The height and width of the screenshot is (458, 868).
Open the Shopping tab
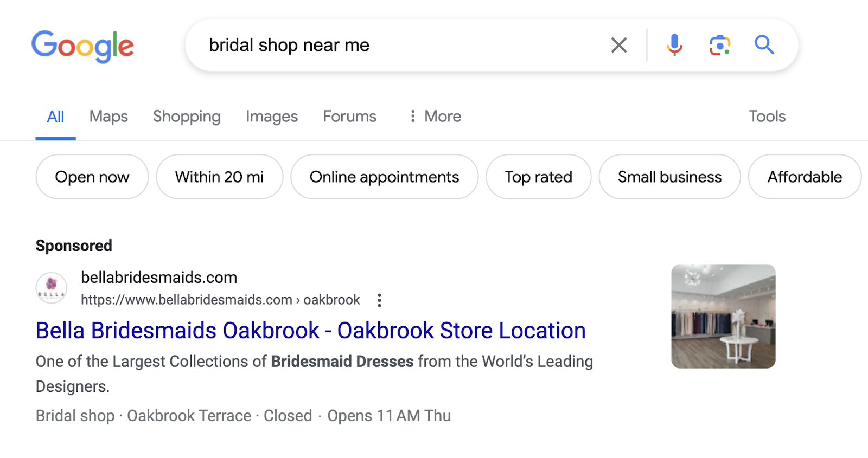[x=187, y=116]
